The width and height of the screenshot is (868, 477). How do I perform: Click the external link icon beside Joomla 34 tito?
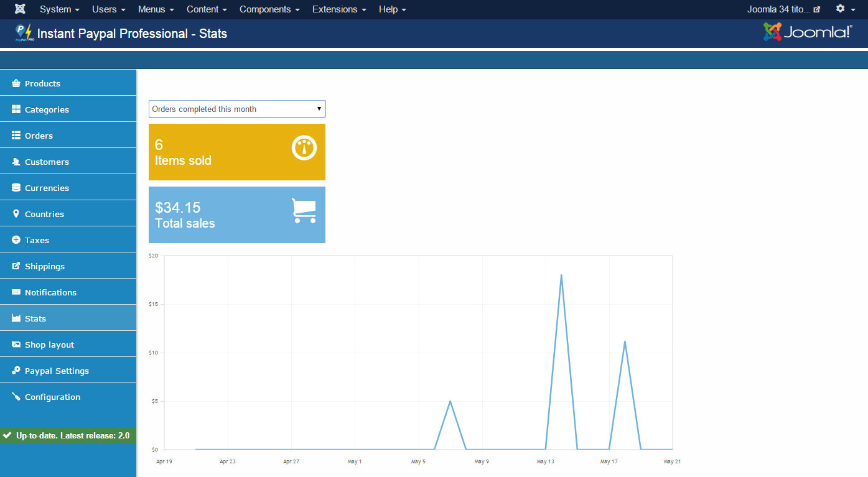[817, 10]
